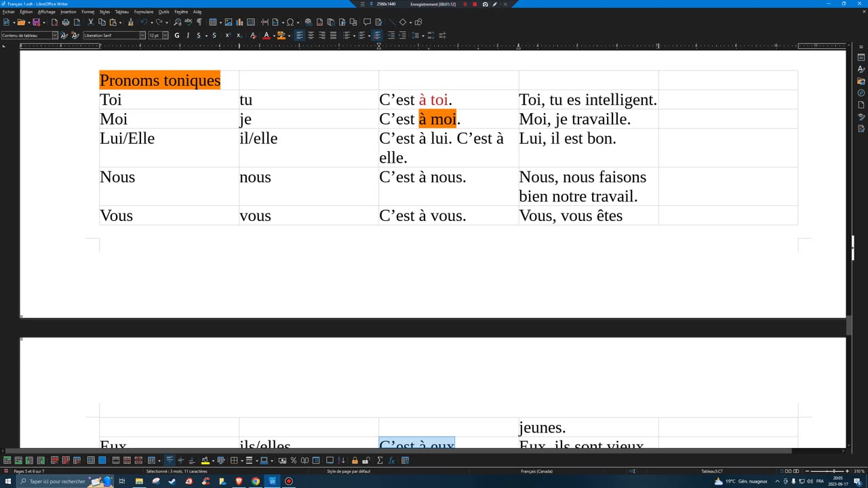Apply subscript formatting

click(x=239, y=35)
